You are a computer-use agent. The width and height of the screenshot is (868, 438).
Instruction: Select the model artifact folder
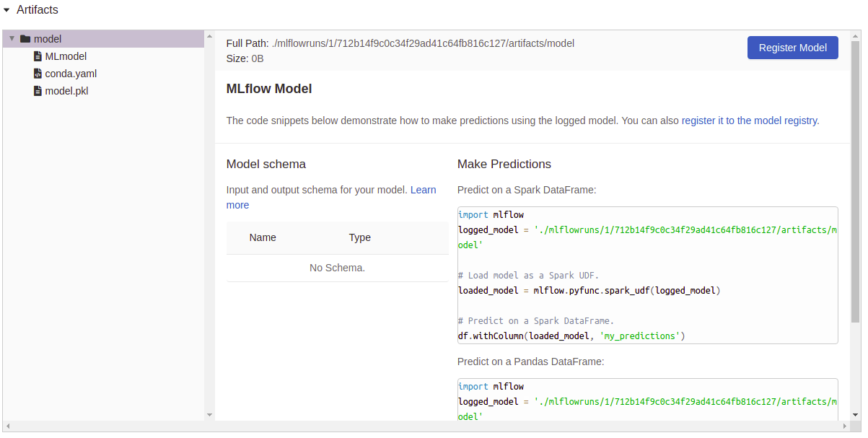point(47,39)
